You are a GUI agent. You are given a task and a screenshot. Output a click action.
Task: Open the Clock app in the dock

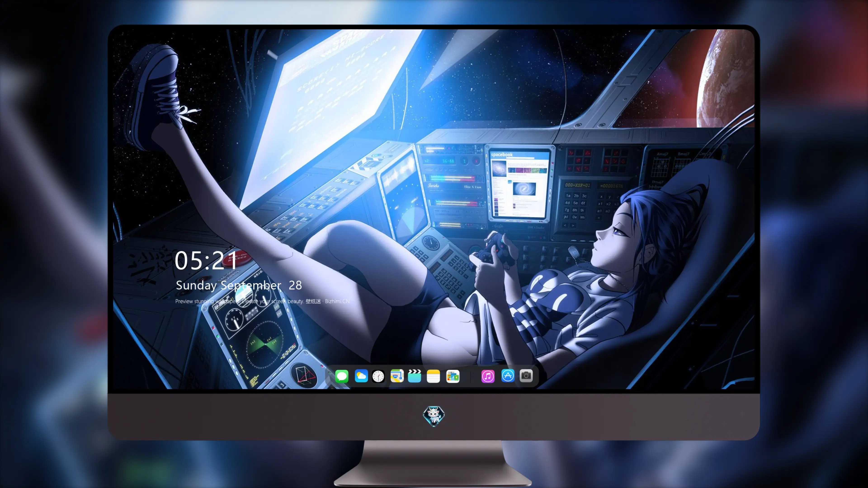tap(378, 376)
